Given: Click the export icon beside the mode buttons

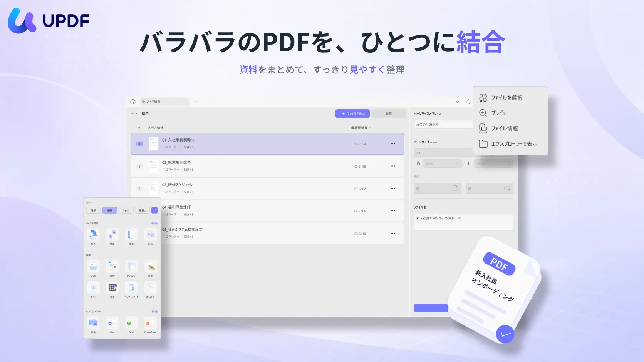Looking at the screenshot, I should 154,210.
